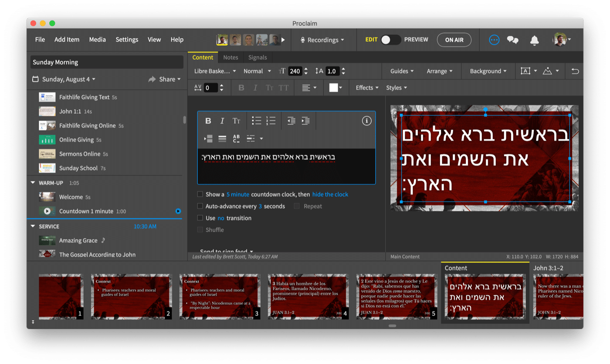Switch to the Signals tab
The width and height of the screenshot is (610, 364).
(x=258, y=57)
